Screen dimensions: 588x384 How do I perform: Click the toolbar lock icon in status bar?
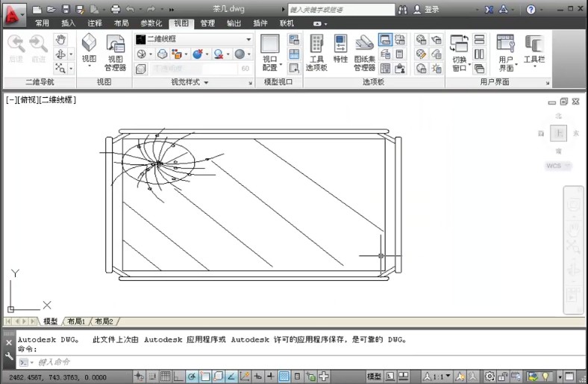503,376
